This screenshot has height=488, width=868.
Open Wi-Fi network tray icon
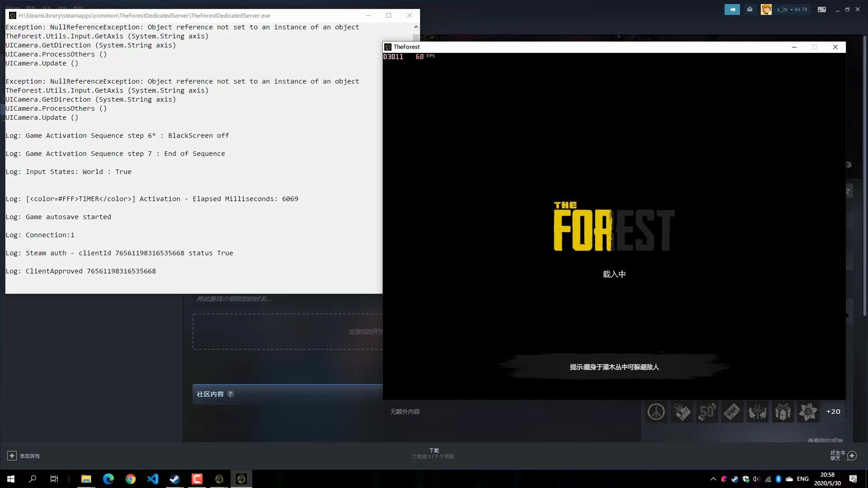[768, 479]
